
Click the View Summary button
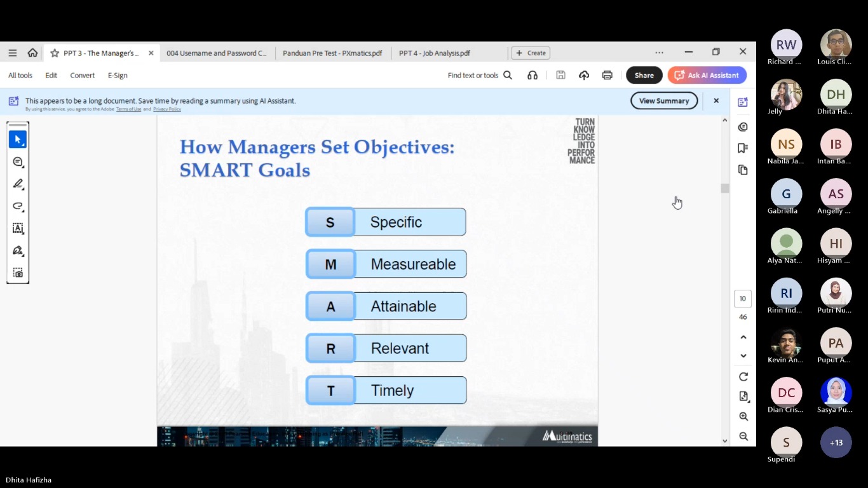tap(663, 100)
